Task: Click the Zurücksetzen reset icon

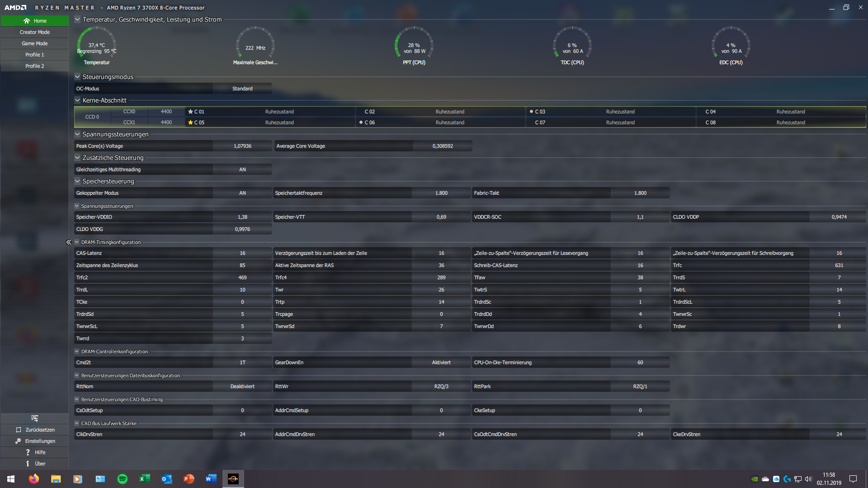Action: (19, 430)
